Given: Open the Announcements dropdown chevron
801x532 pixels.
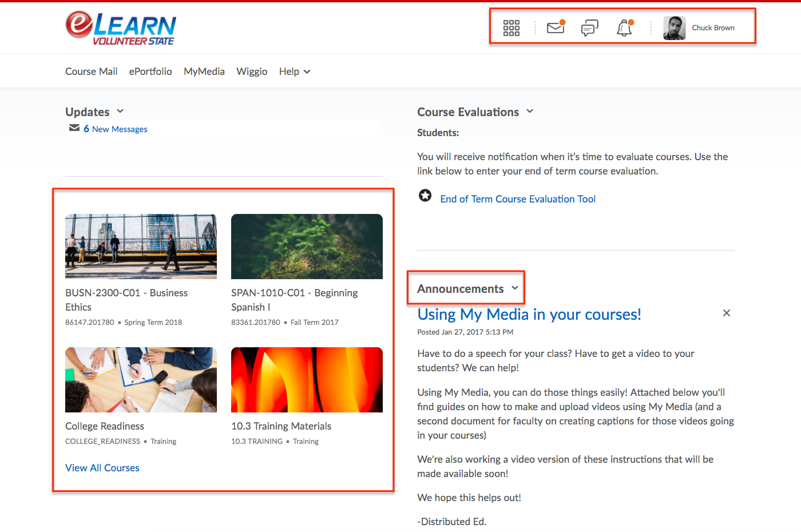Looking at the screenshot, I should pyautogui.click(x=515, y=288).
